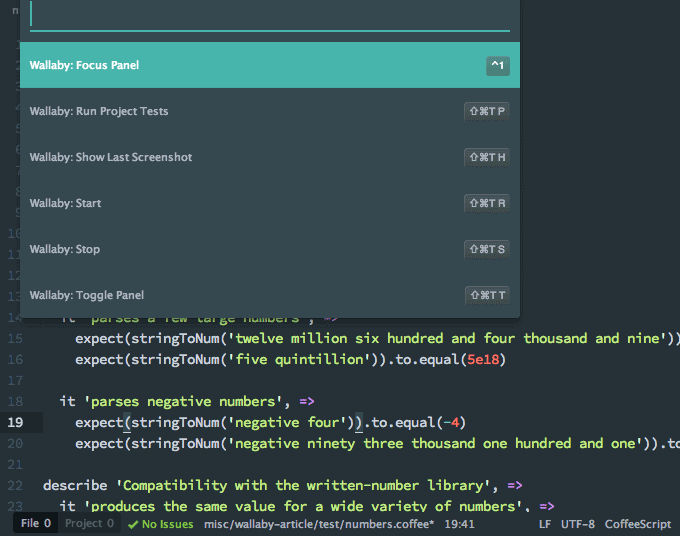
Task: Choose Wallaby: Show Last Screenshot command
Action: tap(270, 157)
